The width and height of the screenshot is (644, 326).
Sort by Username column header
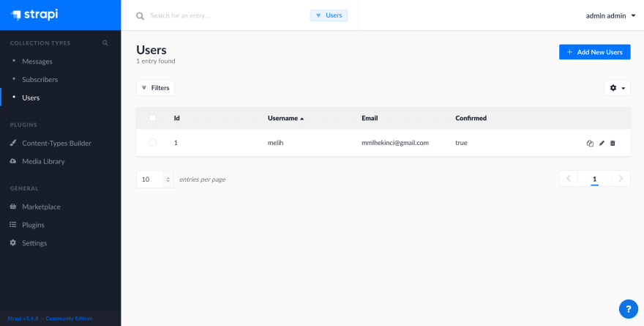(285, 118)
